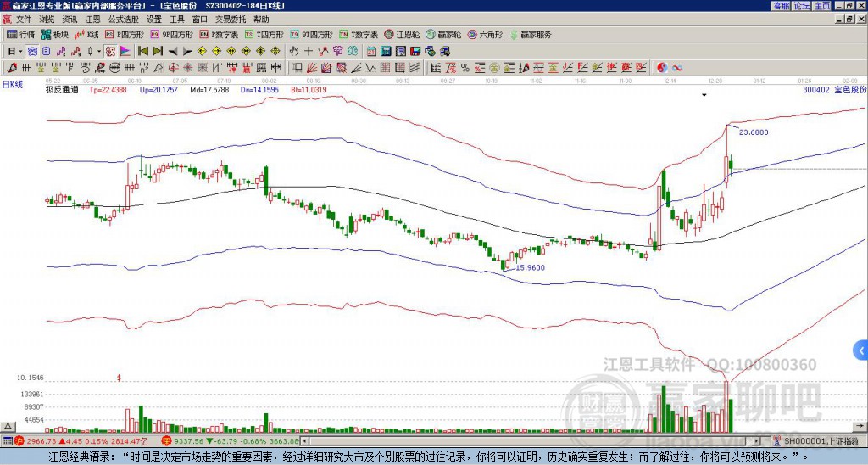Click the blue side expand chevron
Screen dimensions: 868x465
860,350
